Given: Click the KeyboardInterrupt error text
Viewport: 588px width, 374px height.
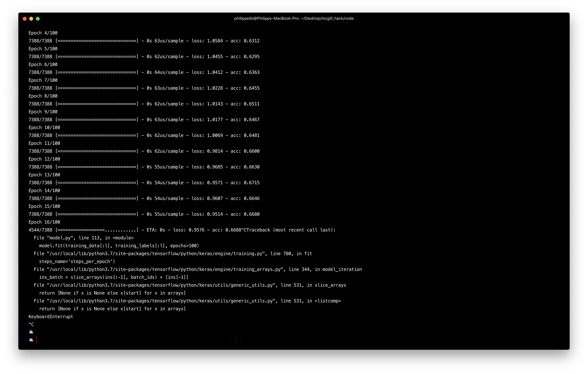Looking at the screenshot, I should click(x=51, y=317).
